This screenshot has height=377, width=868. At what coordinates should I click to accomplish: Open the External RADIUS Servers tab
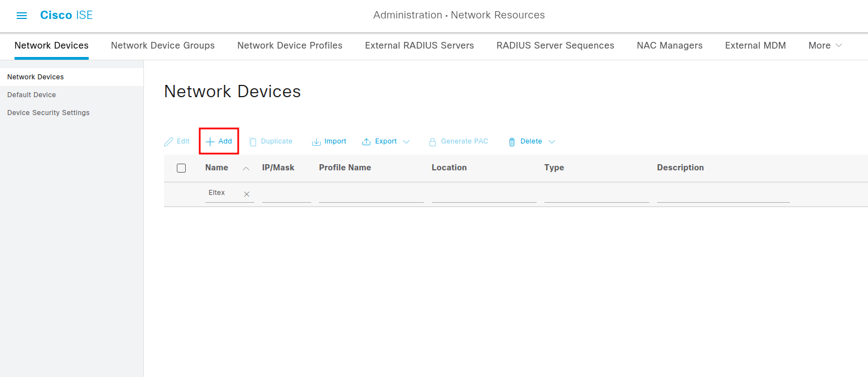tap(419, 46)
